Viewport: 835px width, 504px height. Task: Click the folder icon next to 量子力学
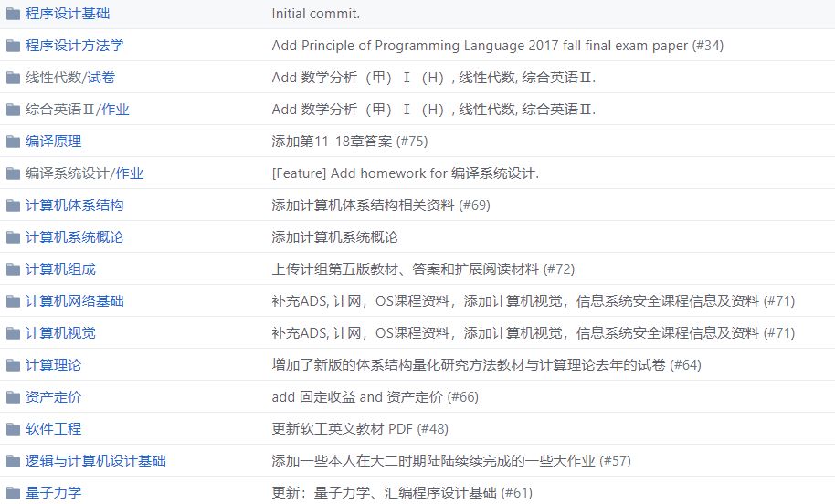[x=13, y=493]
